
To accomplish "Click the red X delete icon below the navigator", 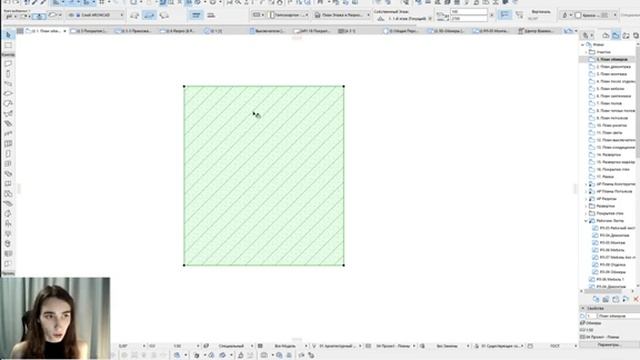I will (636, 300).
